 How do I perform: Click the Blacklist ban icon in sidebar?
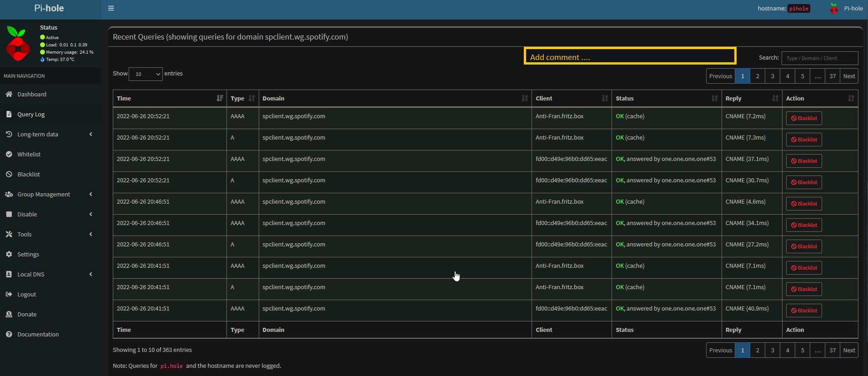coord(9,174)
